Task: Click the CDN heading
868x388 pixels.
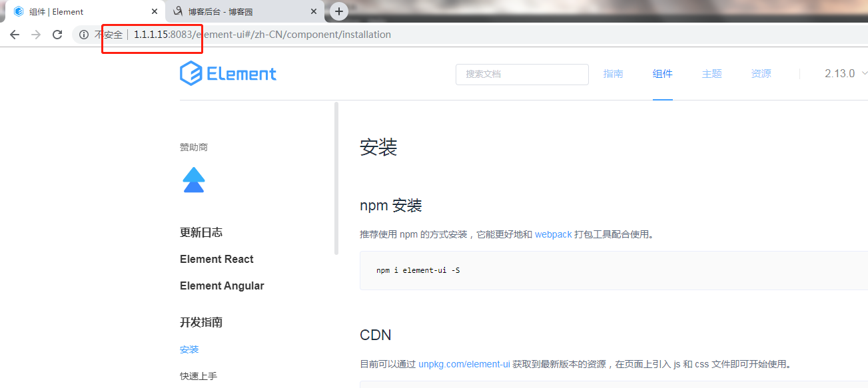Action: [376, 335]
